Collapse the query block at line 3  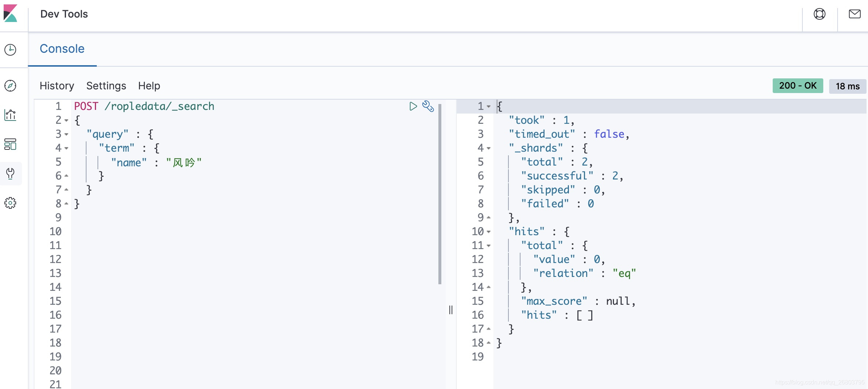point(66,134)
